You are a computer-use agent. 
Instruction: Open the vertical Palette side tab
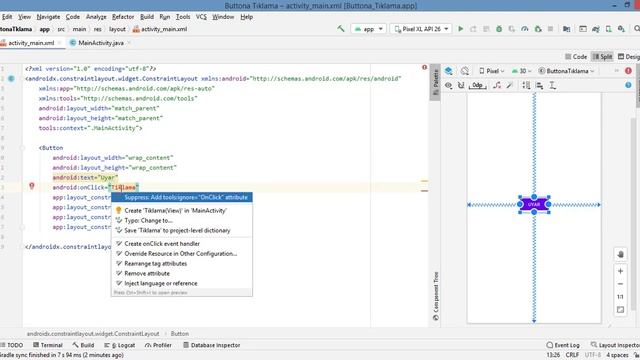tap(436, 82)
